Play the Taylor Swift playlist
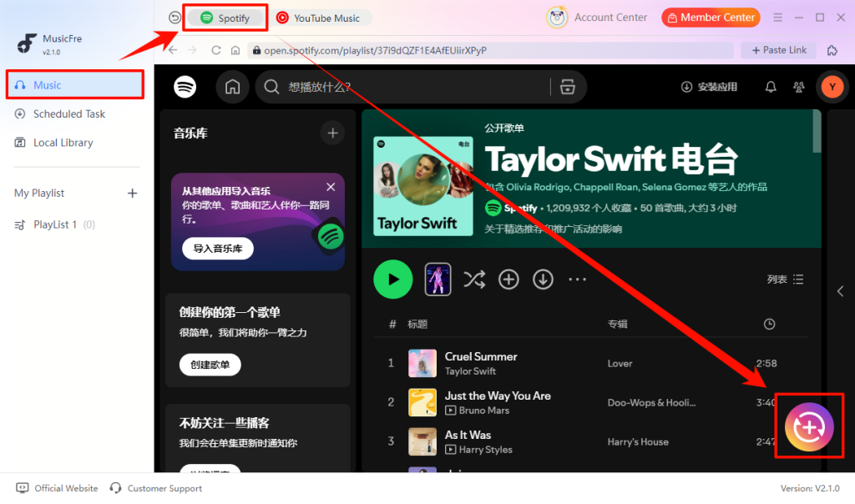The width and height of the screenshot is (855, 504). pos(393,280)
